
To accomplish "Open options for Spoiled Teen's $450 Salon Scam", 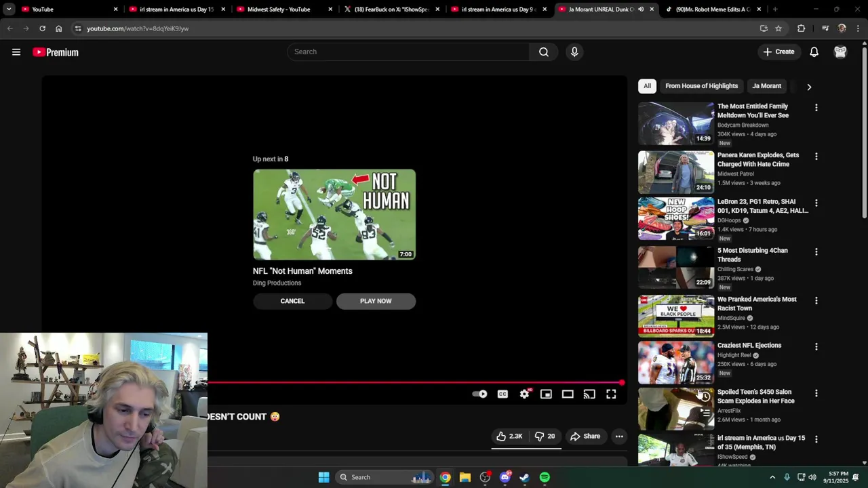I will tap(816, 394).
